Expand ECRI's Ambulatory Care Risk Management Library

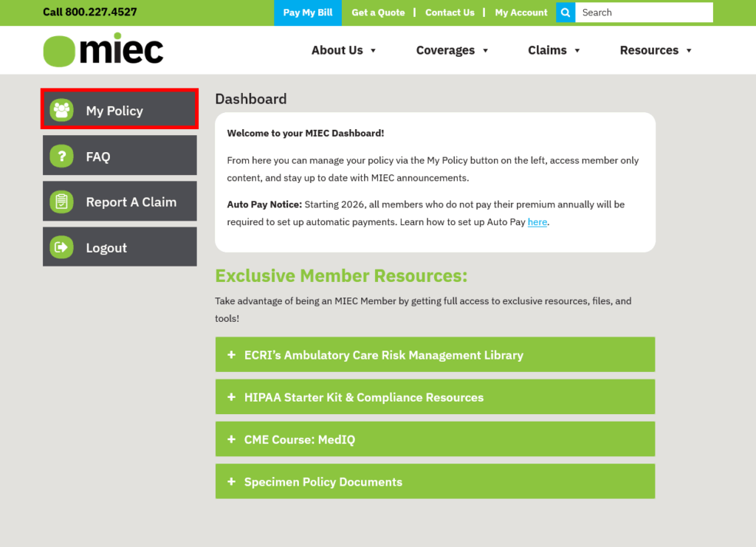click(230, 354)
